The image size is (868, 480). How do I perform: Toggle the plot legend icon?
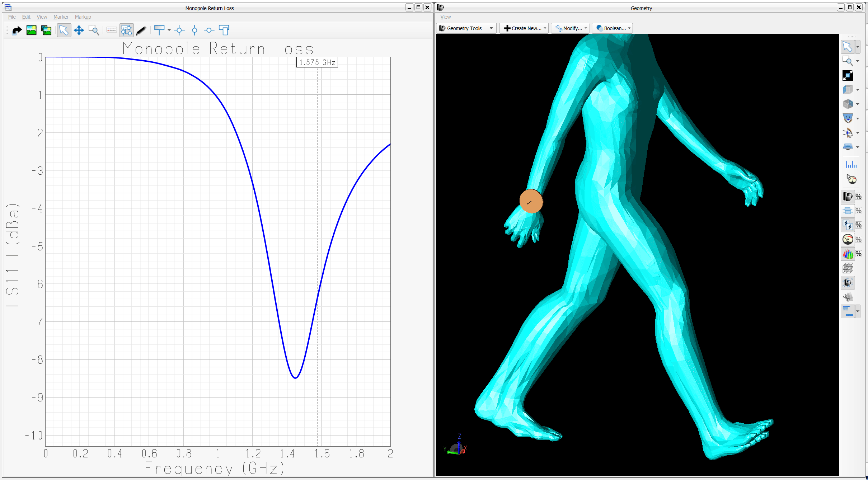click(112, 30)
